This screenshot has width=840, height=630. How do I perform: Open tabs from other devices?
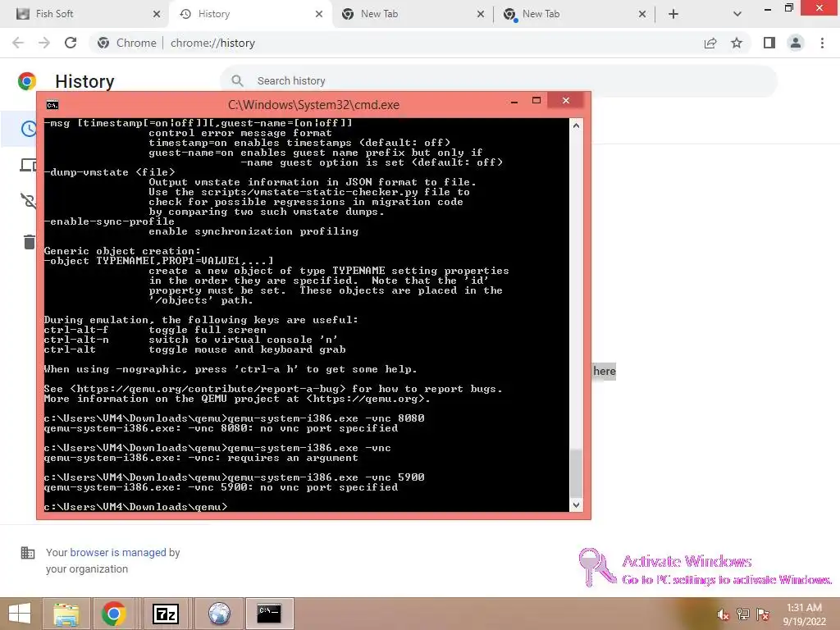[x=27, y=164]
